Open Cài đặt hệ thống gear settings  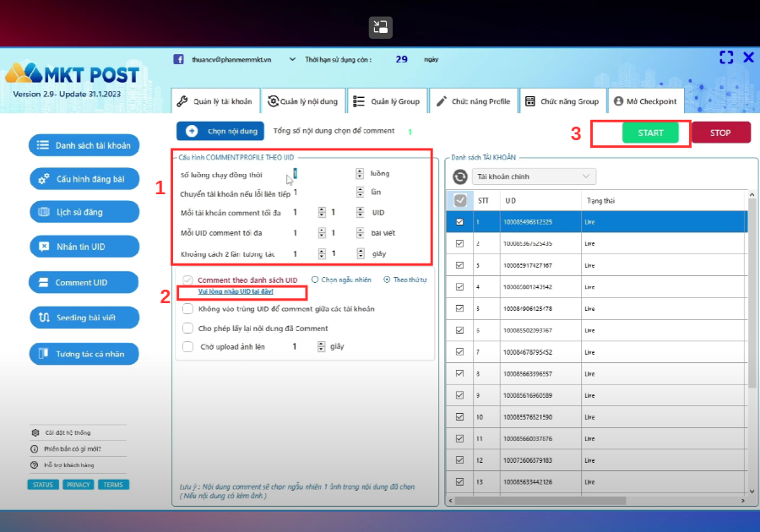pos(35,432)
